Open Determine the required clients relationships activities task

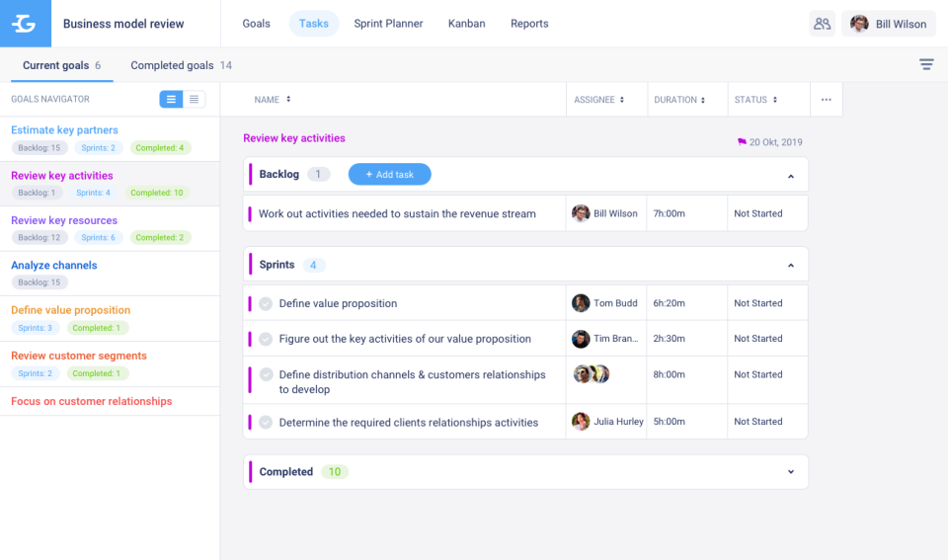click(x=408, y=422)
